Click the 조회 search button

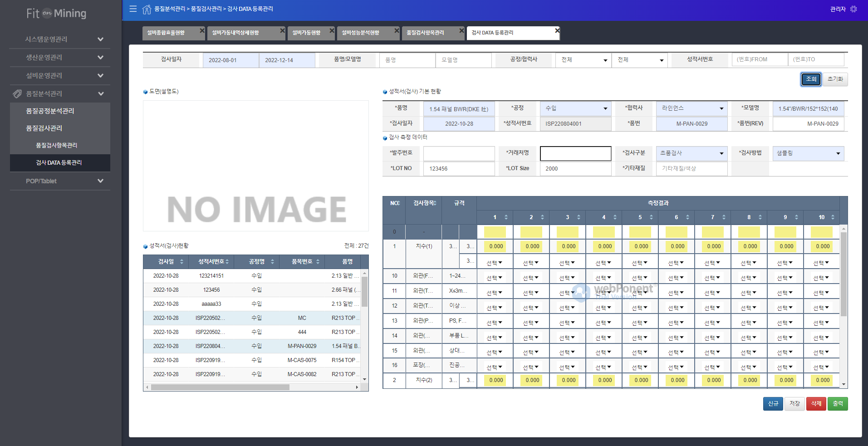point(811,79)
